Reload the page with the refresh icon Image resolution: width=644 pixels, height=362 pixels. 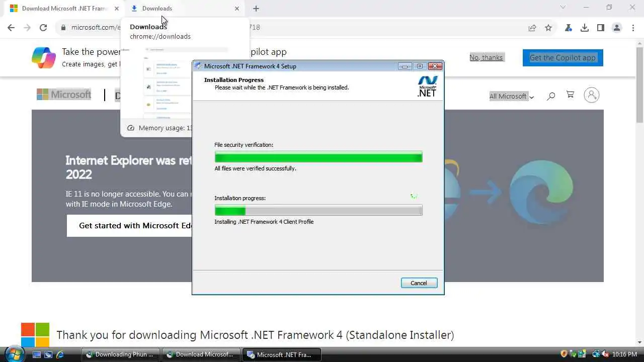tap(43, 28)
